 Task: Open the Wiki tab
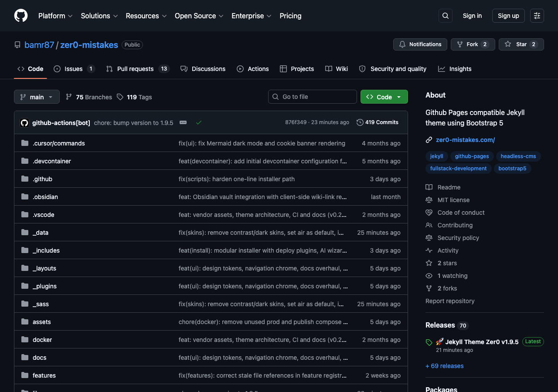337,69
